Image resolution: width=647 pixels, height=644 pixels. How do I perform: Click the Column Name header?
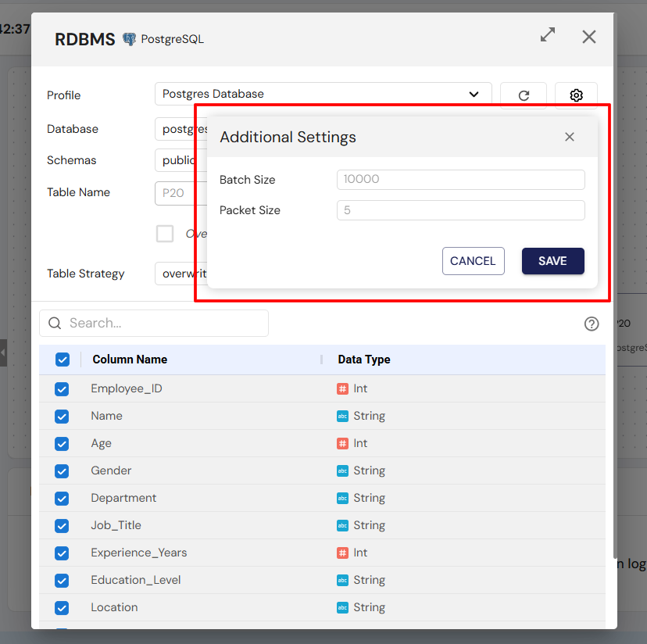point(130,360)
